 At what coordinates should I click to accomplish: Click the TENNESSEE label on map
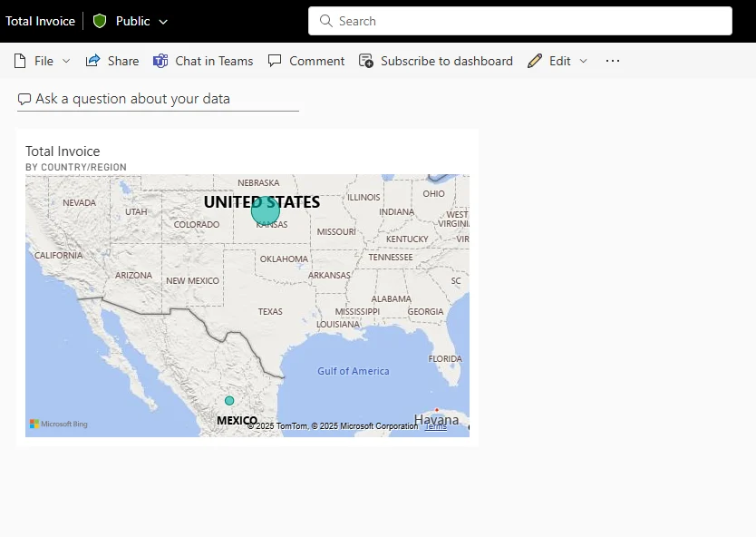[x=391, y=258]
